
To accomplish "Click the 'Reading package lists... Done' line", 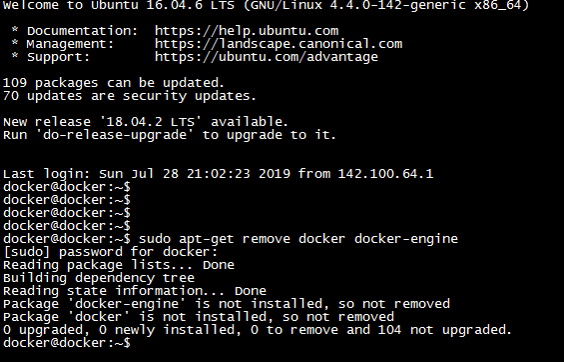I will pyautogui.click(x=119, y=265).
